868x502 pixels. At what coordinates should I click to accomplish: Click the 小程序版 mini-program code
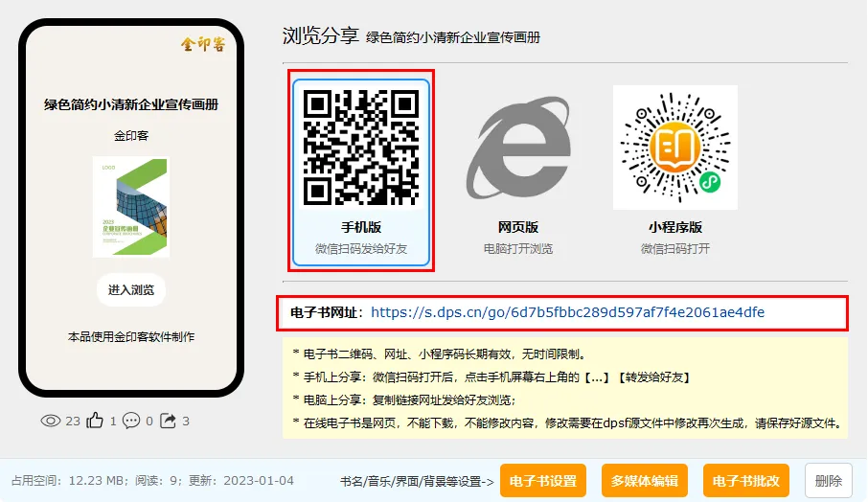pos(674,148)
